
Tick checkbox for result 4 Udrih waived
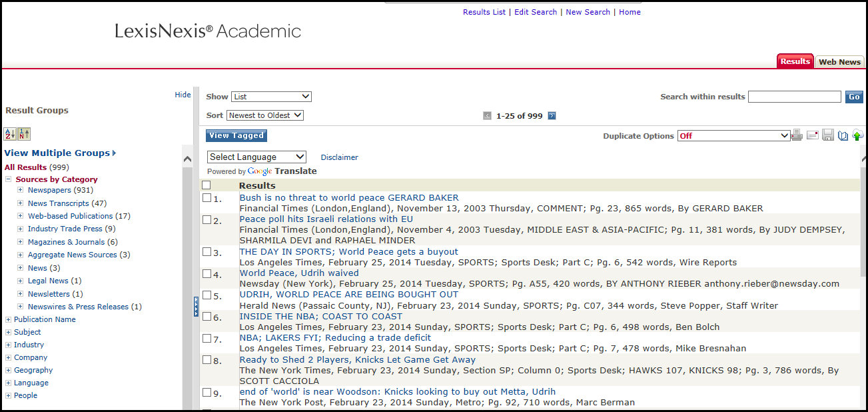coord(207,273)
